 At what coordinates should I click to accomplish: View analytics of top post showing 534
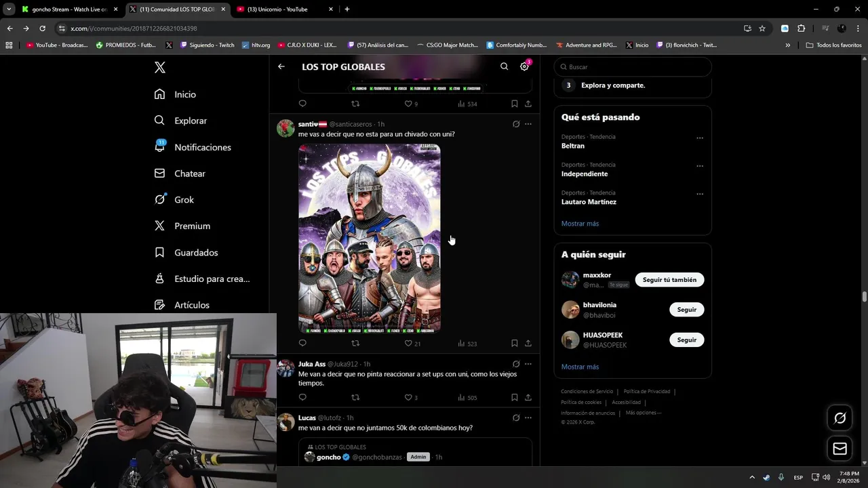[467, 104]
